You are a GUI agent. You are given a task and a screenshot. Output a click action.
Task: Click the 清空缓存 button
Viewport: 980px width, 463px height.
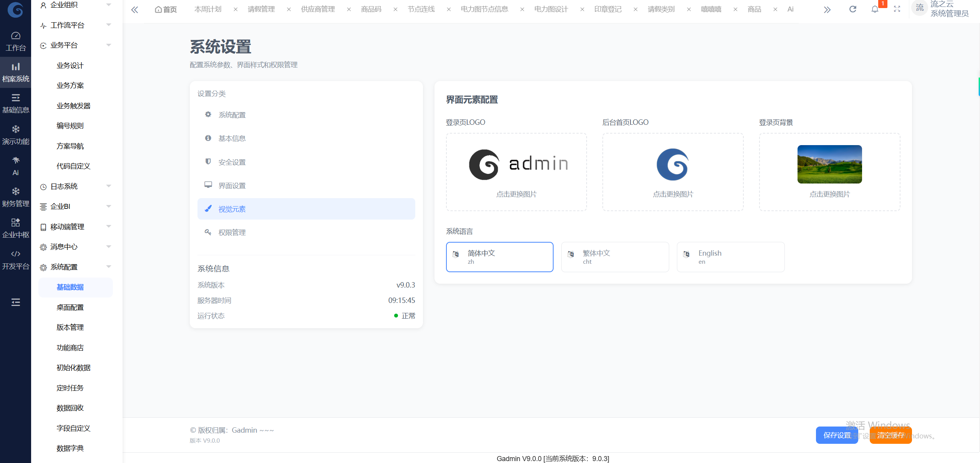[890, 435]
